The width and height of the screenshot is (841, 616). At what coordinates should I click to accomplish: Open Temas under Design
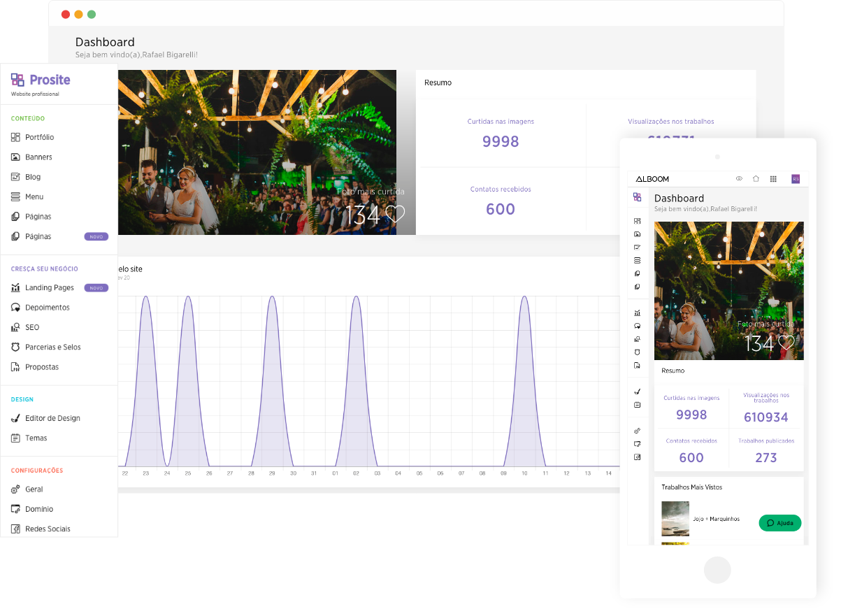click(36, 438)
